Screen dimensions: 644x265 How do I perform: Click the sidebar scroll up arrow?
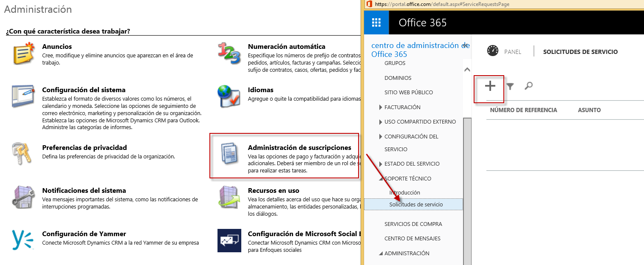467,69
